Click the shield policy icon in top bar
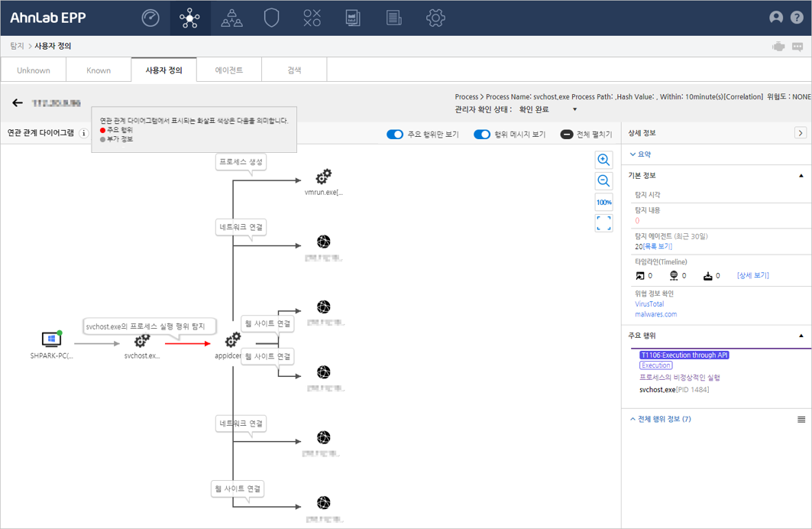The width and height of the screenshot is (812, 529). pos(271,18)
